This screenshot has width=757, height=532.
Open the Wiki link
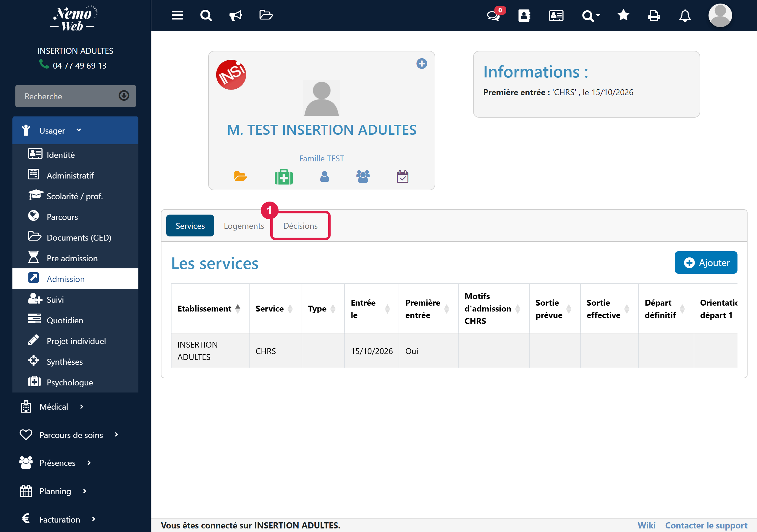[646, 525]
